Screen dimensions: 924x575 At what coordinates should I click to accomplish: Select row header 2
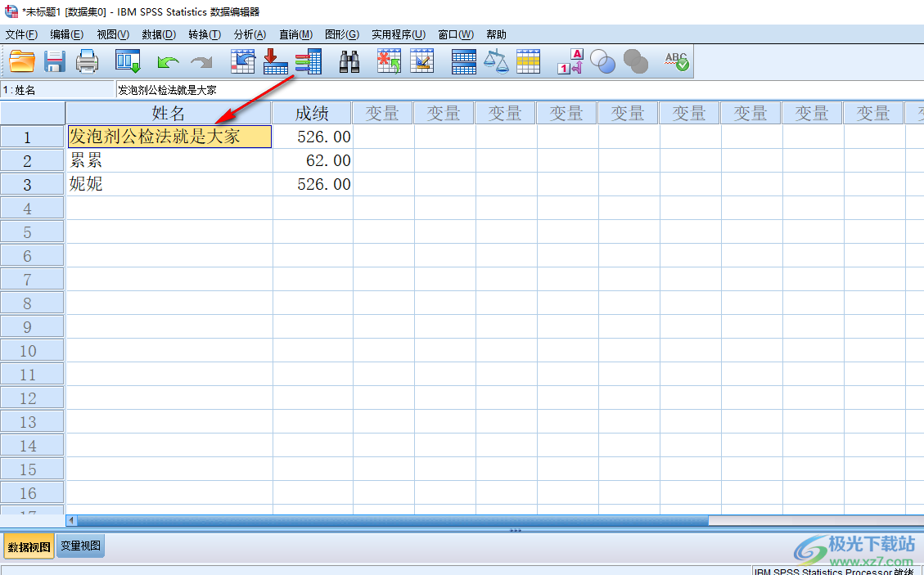[32, 161]
